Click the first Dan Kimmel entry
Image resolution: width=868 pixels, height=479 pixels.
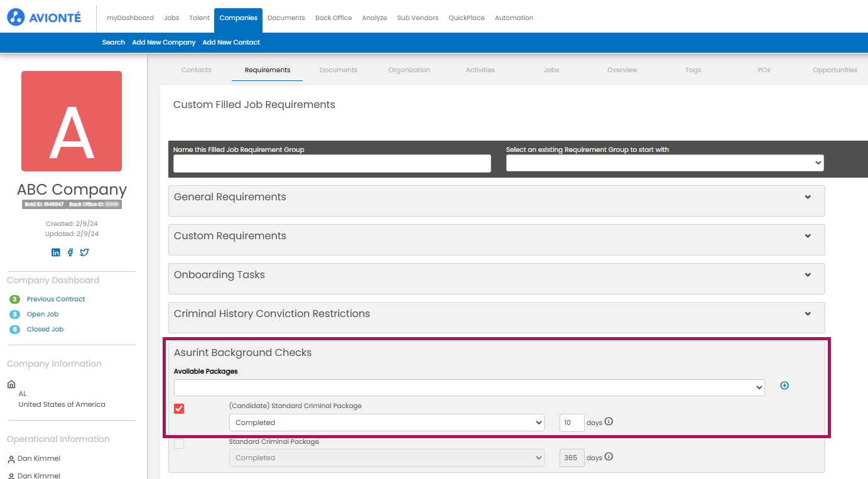pos(39,459)
